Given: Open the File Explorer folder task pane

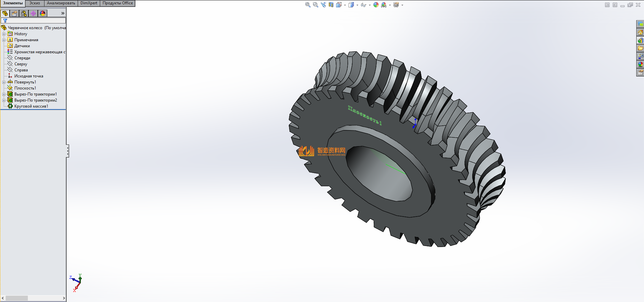Looking at the screenshot, I should tap(640, 48).
